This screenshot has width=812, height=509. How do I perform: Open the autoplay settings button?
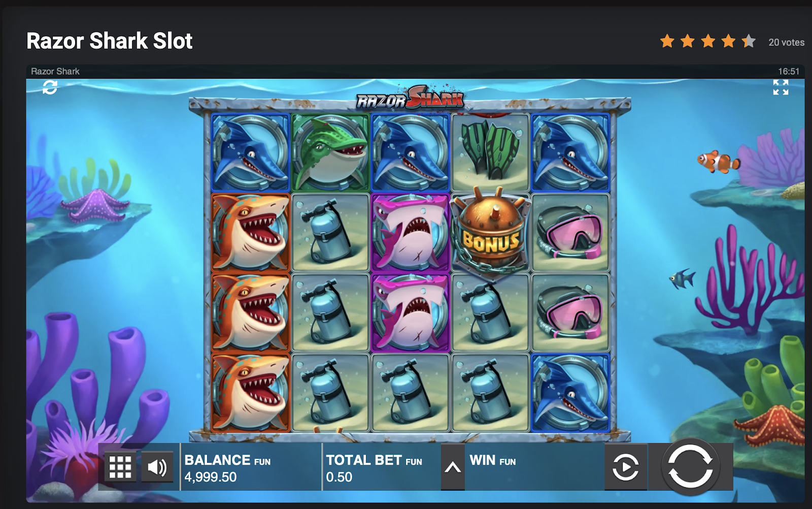626,467
